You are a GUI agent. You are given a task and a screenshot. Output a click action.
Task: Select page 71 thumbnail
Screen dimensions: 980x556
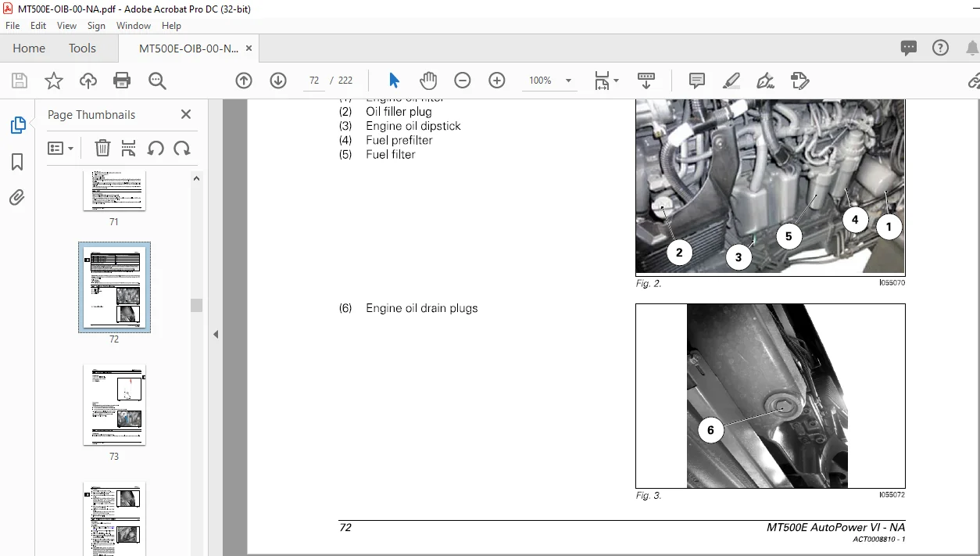[x=114, y=192]
